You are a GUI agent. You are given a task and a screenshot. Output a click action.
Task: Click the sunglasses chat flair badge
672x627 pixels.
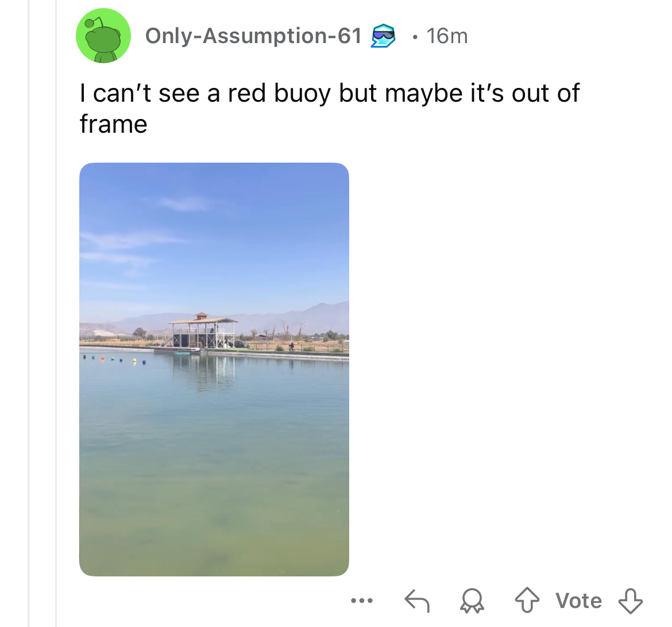[383, 36]
